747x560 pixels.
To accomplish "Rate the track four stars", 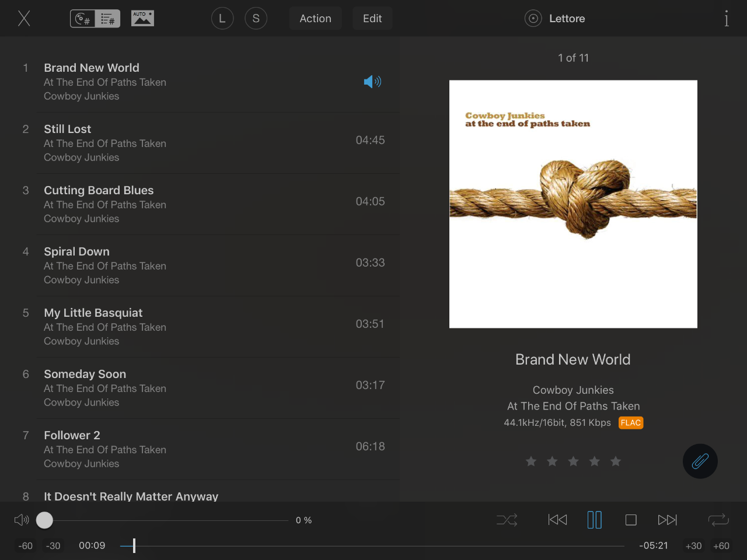I will [594, 461].
